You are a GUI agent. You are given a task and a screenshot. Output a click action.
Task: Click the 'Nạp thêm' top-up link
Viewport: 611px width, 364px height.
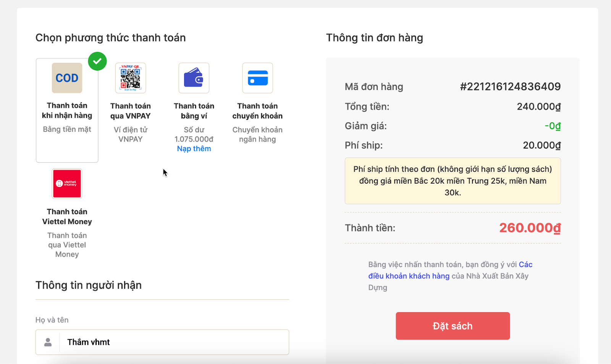pos(194,149)
